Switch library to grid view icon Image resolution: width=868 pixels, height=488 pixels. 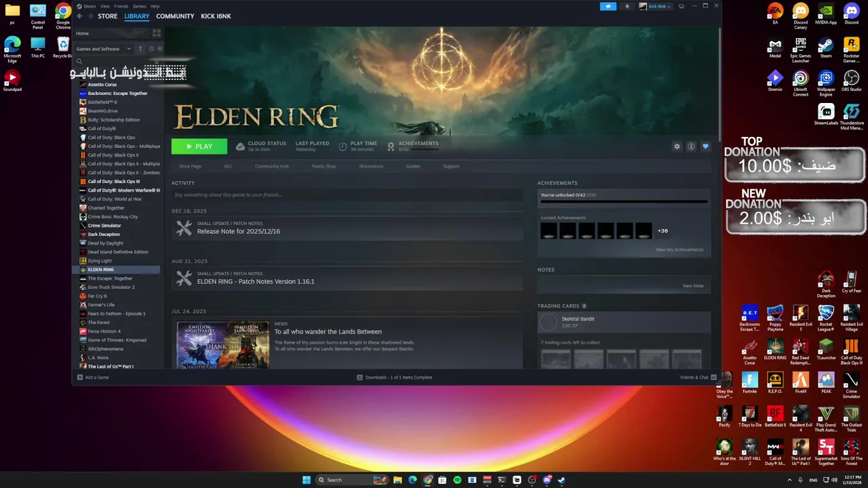[x=157, y=33]
